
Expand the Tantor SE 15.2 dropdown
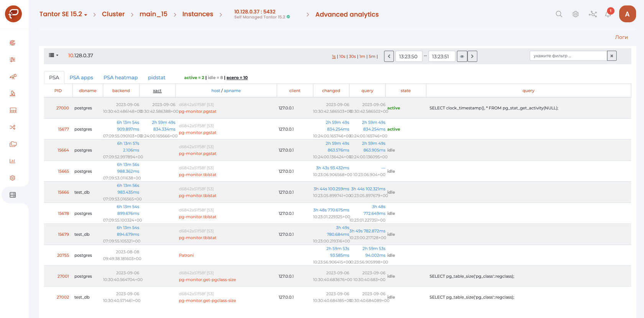(x=63, y=14)
